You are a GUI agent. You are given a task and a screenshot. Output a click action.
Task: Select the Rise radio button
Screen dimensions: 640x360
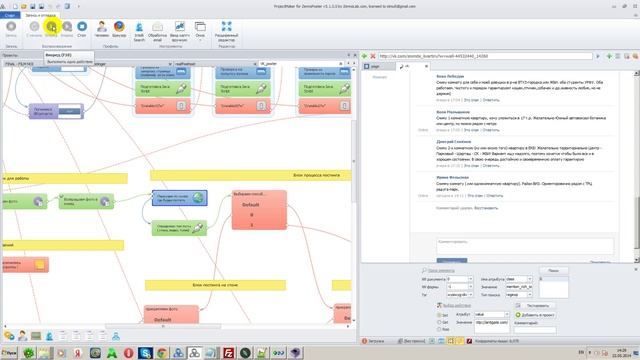(x=440, y=329)
